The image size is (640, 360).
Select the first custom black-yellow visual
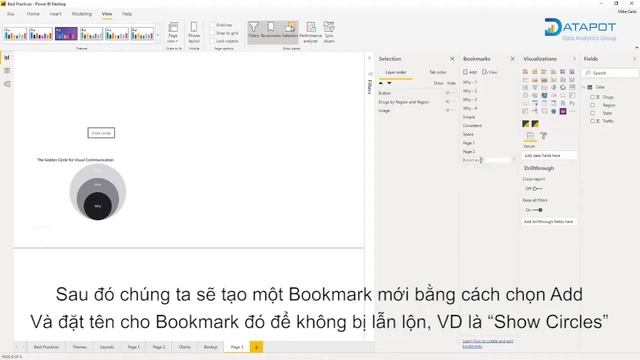(526, 124)
